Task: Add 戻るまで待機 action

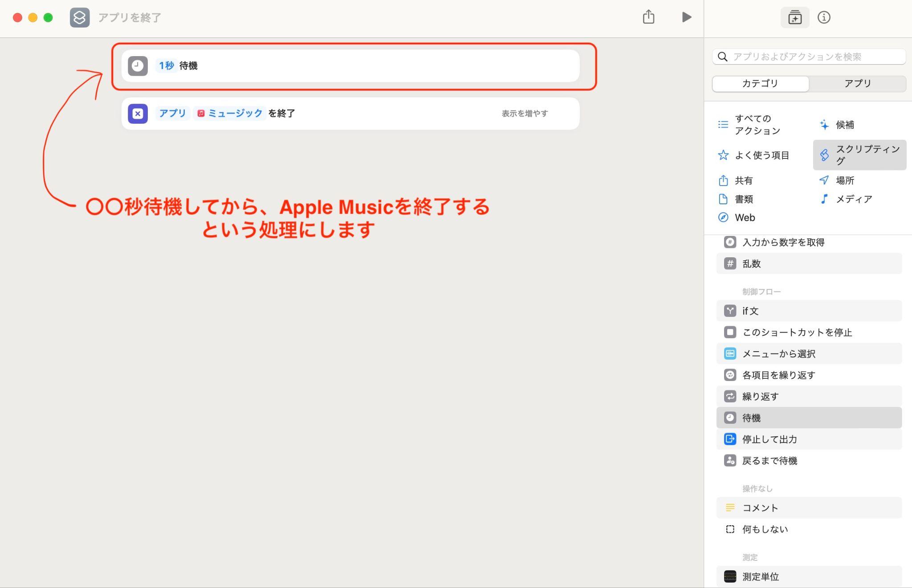Action: pyautogui.click(x=809, y=460)
